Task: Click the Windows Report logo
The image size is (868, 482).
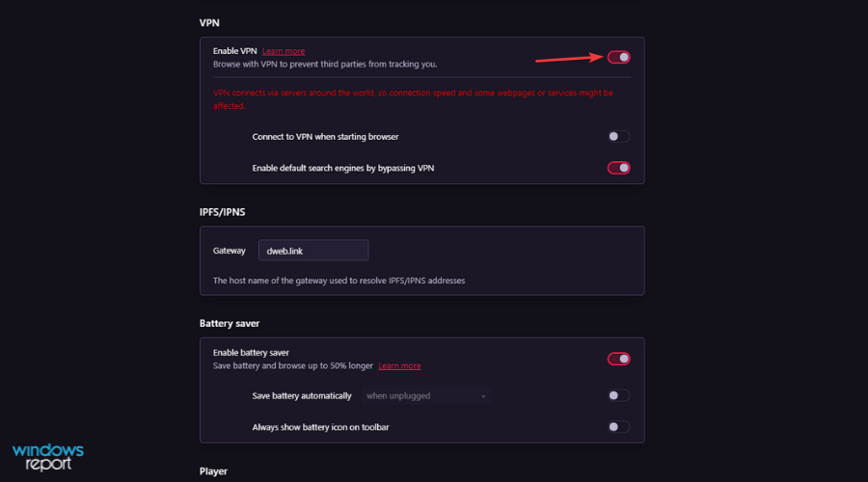Action: click(x=48, y=457)
